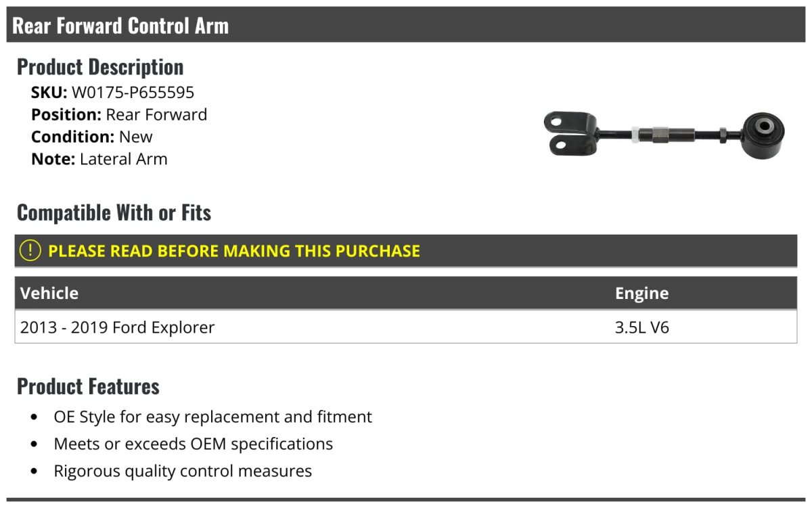The image size is (812, 508).
Task: Click the yellow exclamation warning icon
Action: pos(30,251)
